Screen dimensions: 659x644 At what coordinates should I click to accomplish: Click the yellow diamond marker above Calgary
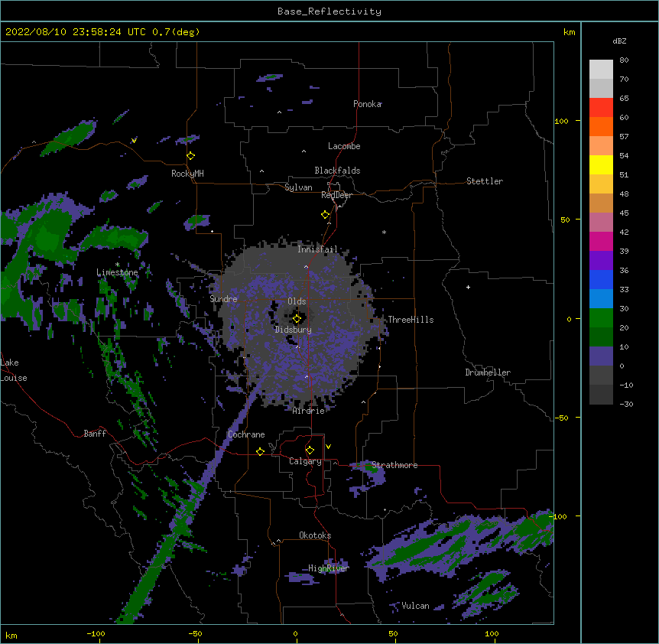[310, 450]
